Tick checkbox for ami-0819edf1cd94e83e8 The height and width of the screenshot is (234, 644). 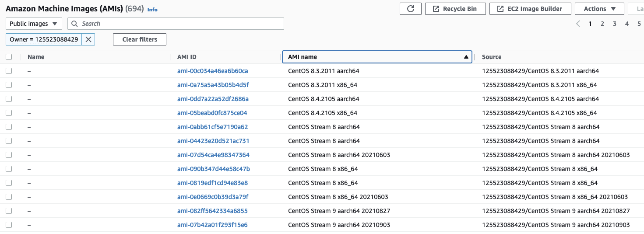tap(9, 183)
